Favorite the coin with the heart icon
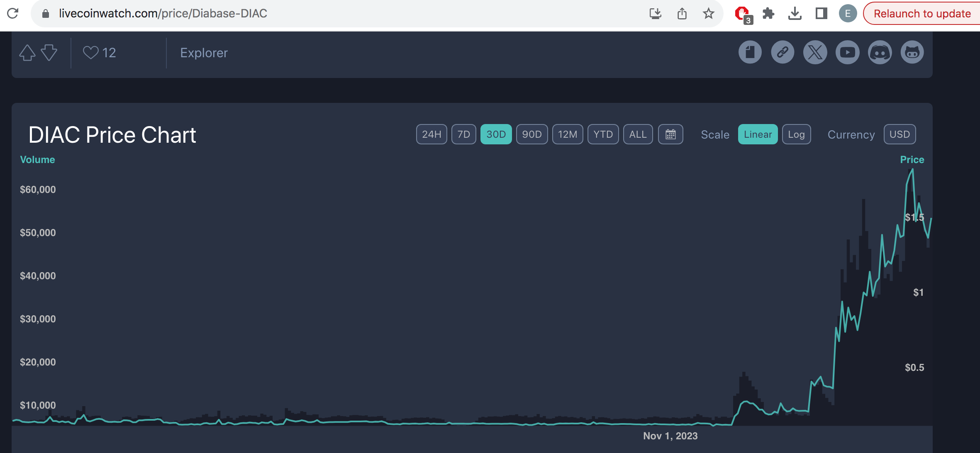This screenshot has height=453, width=980. click(90, 53)
